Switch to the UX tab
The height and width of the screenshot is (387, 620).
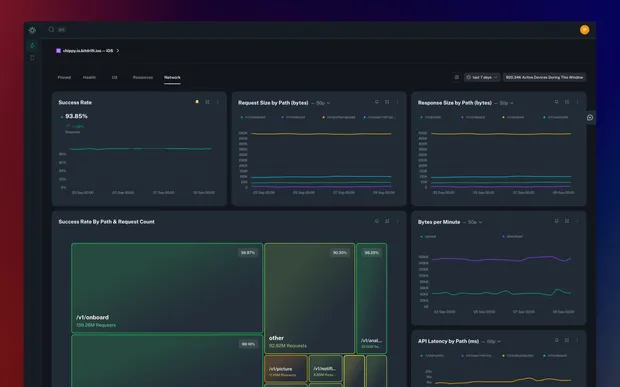115,77
